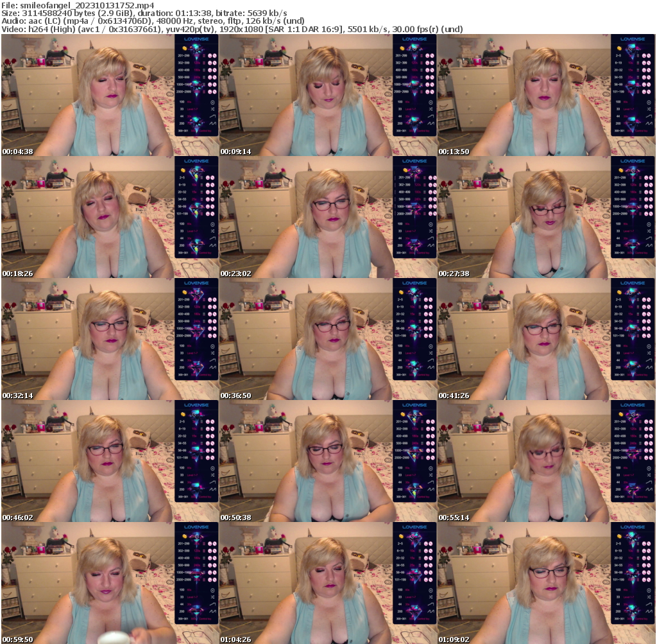This screenshot has height=644, width=657.
Task: Click the LOVENSE logo at the top of the panel
Action: (x=633, y=39)
